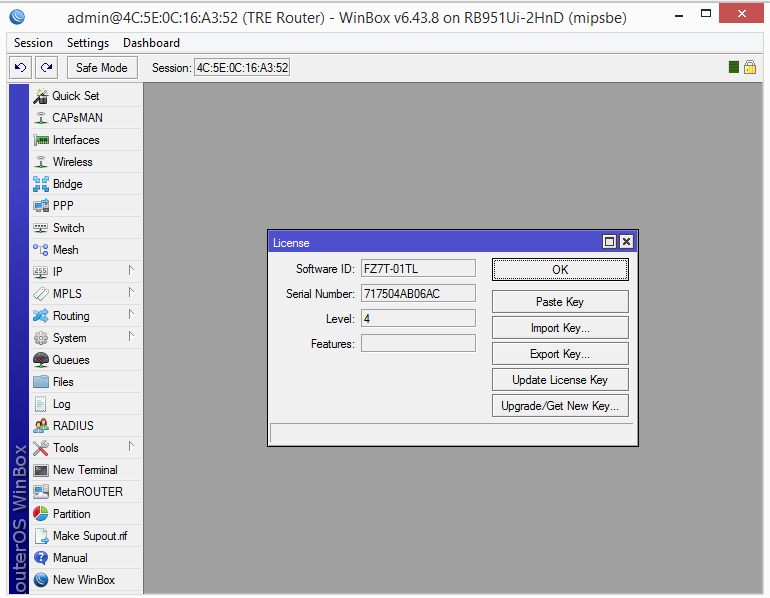Launch a New Terminal

click(x=86, y=470)
